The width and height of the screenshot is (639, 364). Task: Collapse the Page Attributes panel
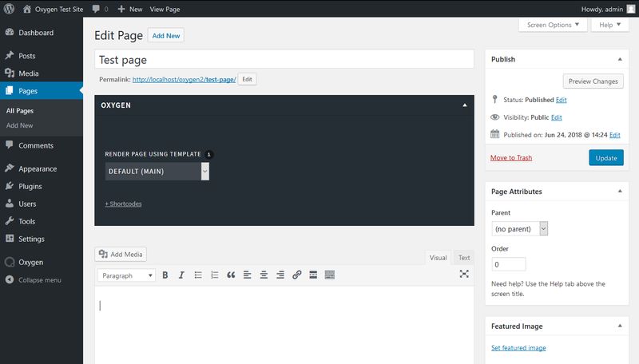click(x=620, y=192)
